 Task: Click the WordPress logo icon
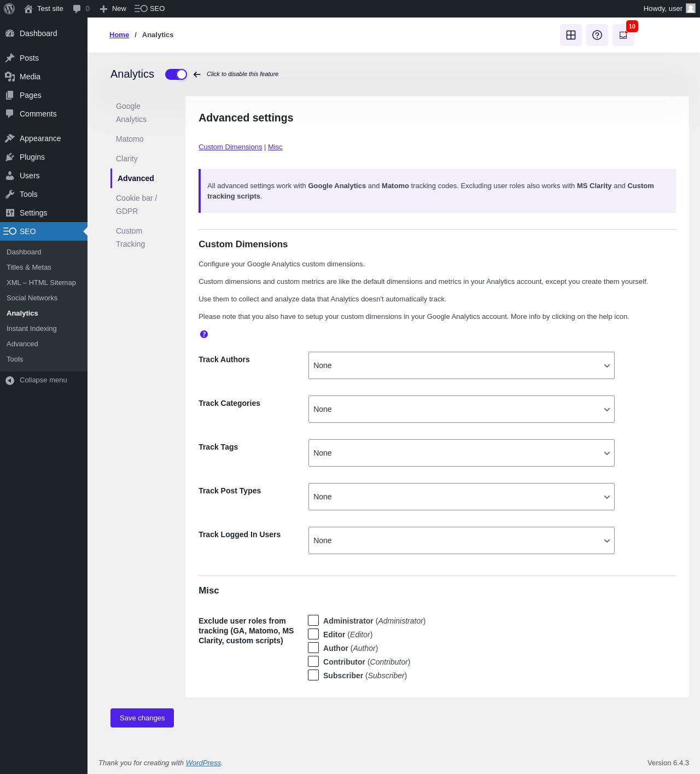(9, 9)
